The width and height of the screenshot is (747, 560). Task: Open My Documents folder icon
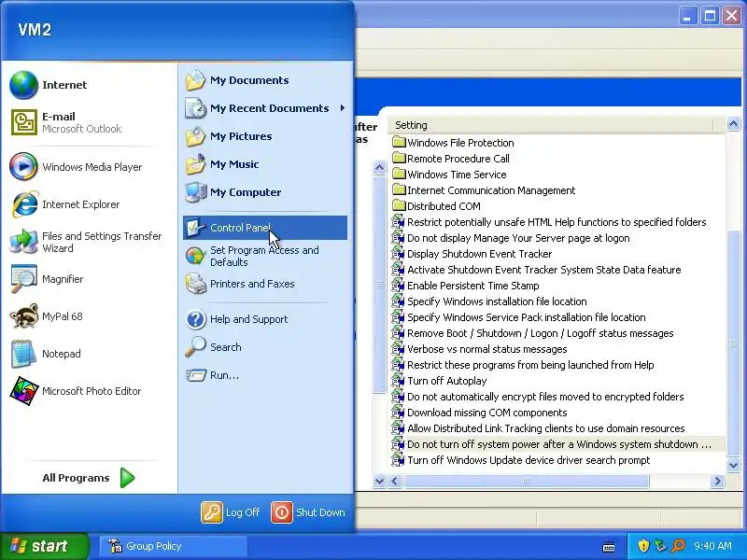pos(195,80)
